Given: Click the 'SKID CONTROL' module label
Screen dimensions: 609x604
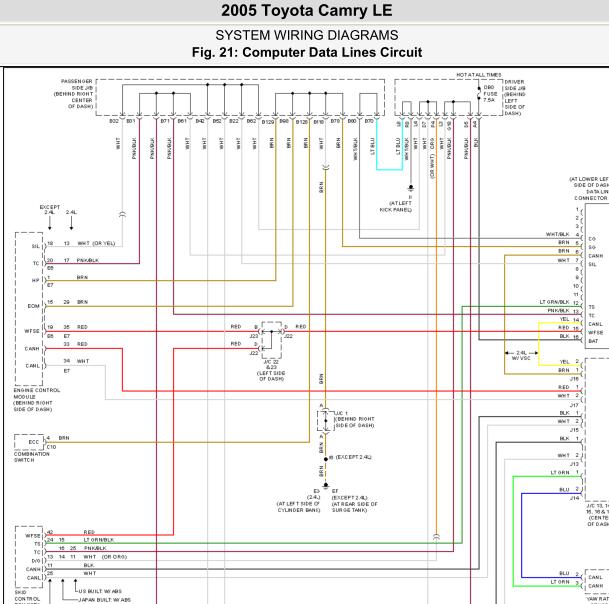Looking at the screenshot, I should tap(27, 595).
